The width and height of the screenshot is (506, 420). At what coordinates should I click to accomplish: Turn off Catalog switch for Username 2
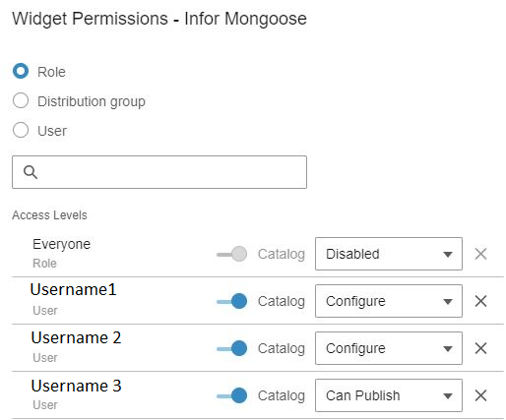[231, 348]
